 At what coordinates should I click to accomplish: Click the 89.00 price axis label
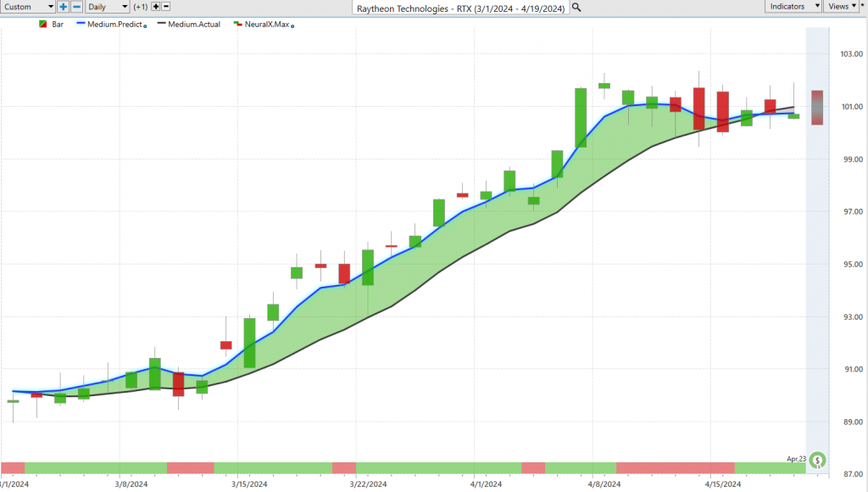(852, 422)
